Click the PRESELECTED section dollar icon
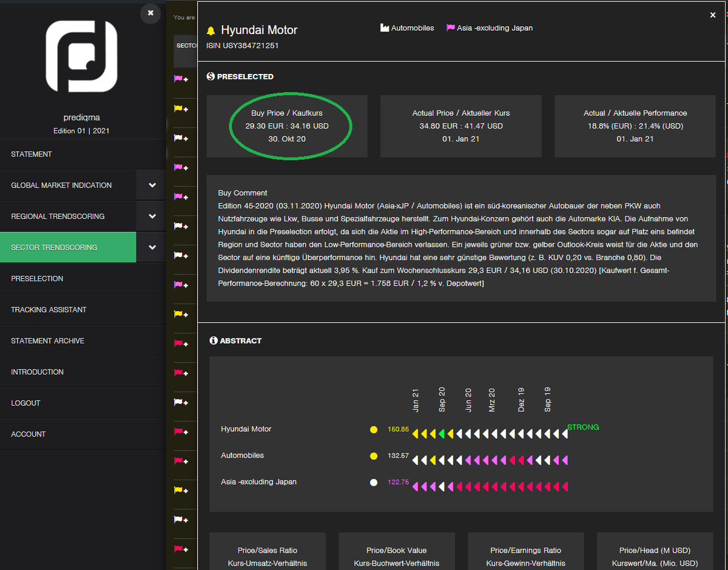The width and height of the screenshot is (728, 570). click(x=211, y=76)
